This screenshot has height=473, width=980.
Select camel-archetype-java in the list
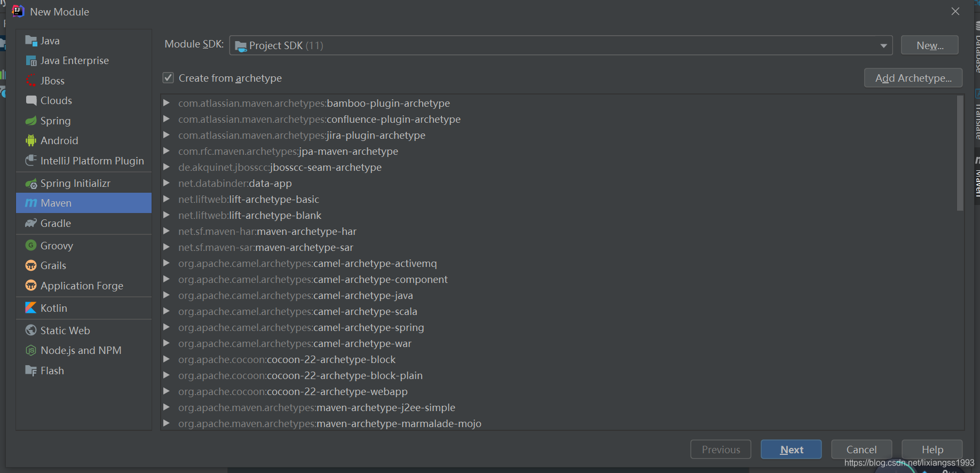(296, 295)
